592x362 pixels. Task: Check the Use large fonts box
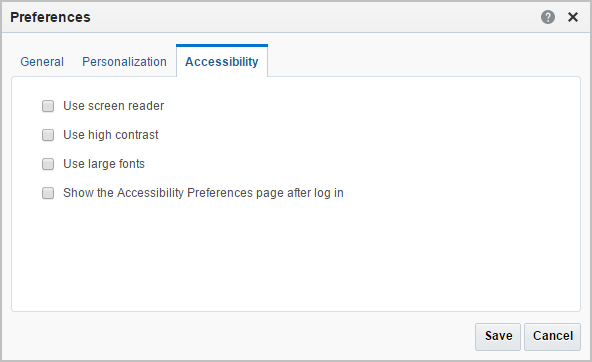[x=48, y=164]
